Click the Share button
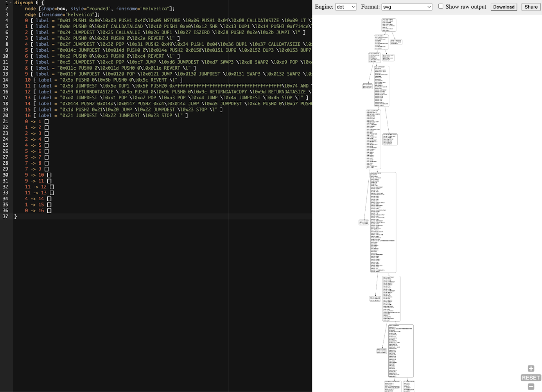This screenshot has width=542, height=392. (531, 7)
